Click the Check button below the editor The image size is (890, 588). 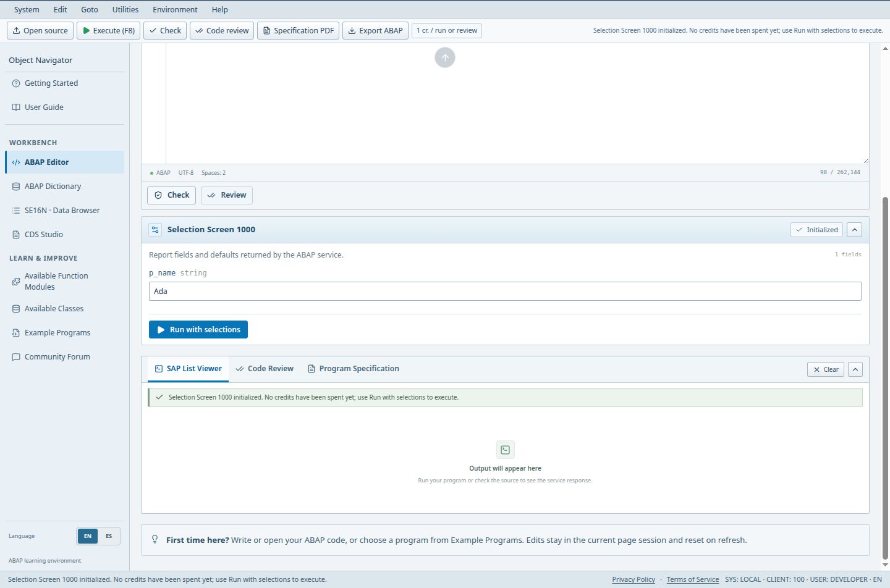pyautogui.click(x=172, y=195)
